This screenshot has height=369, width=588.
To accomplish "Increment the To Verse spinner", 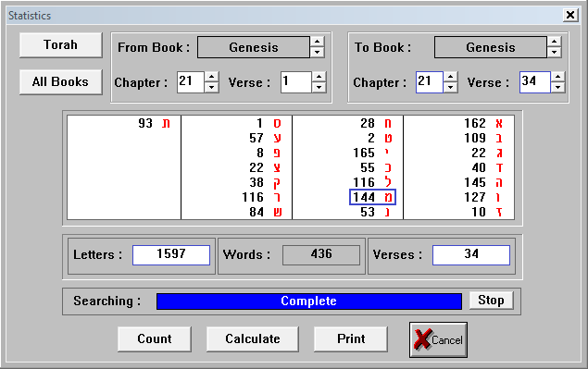I will coord(558,77).
